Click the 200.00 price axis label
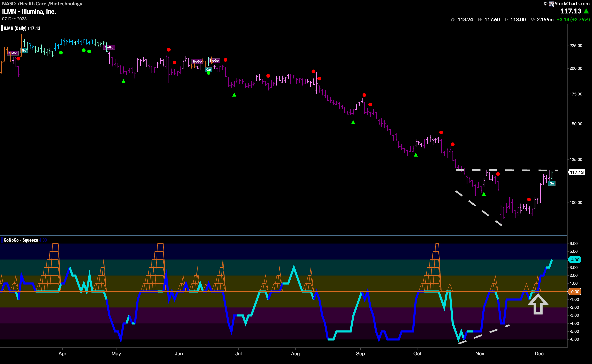The height and width of the screenshot is (364, 592). pyautogui.click(x=576, y=68)
